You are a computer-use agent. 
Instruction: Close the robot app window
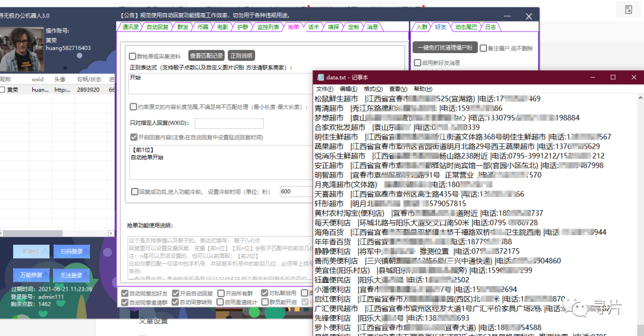pyautogui.click(x=528, y=16)
